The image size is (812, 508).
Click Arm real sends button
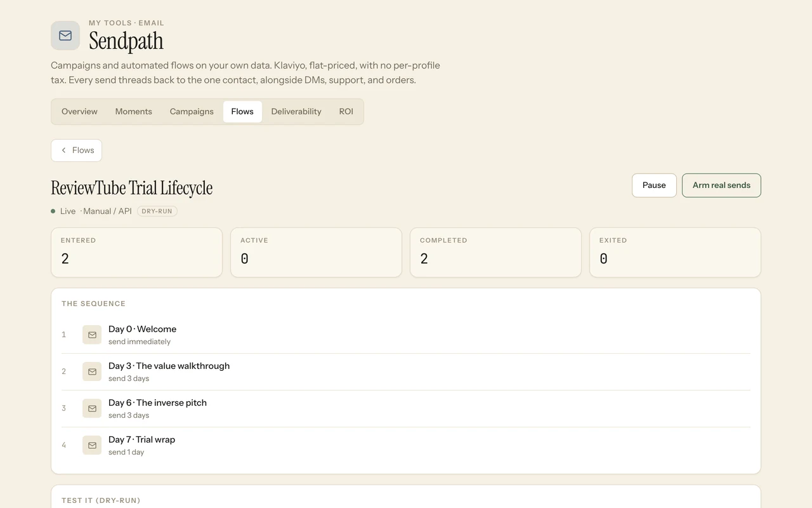pyautogui.click(x=721, y=185)
